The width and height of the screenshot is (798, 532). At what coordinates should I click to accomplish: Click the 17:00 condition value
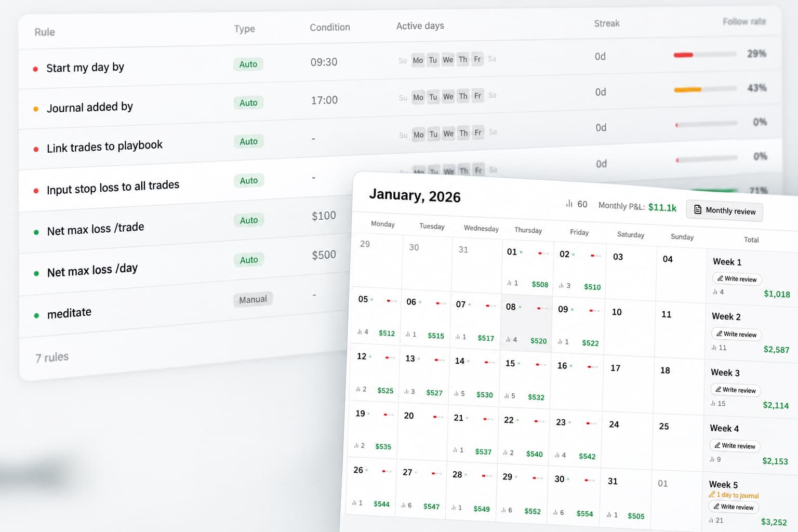click(x=324, y=100)
